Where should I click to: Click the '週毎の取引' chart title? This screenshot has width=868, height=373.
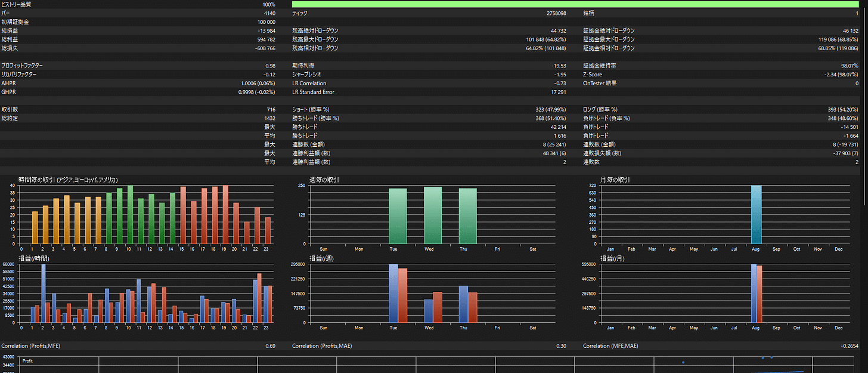click(x=325, y=180)
